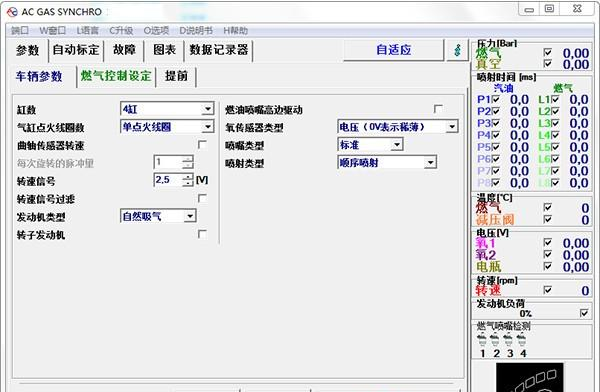Open the C升级 menu
This screenshot has width=600, height=392.
click(x=121, y=30)
